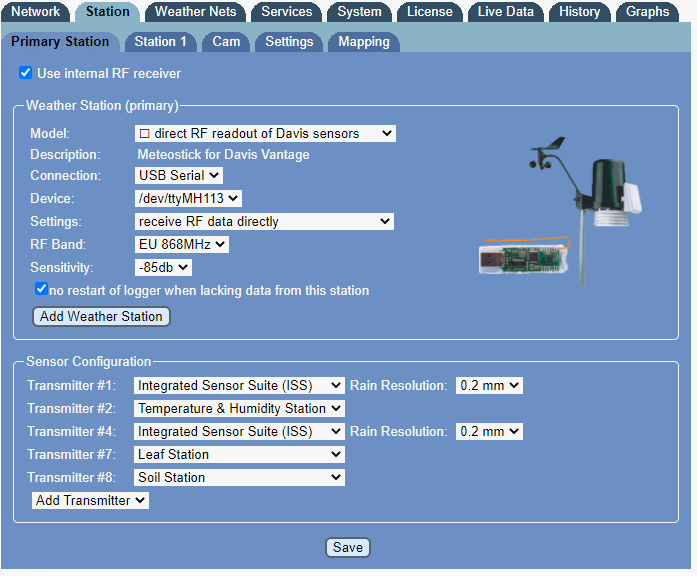Open Transmitter #1 sensor type dropdown
697x576 pixels.
239,385
